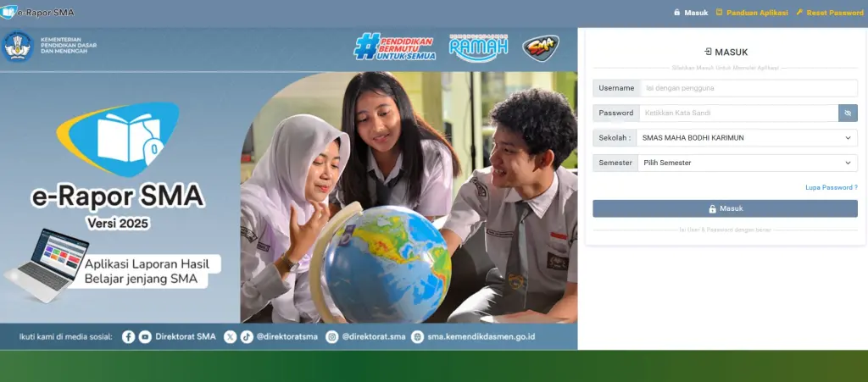Click the e-Rapor SMA logo in header
The image size is (868, 382).
[37, 12]
